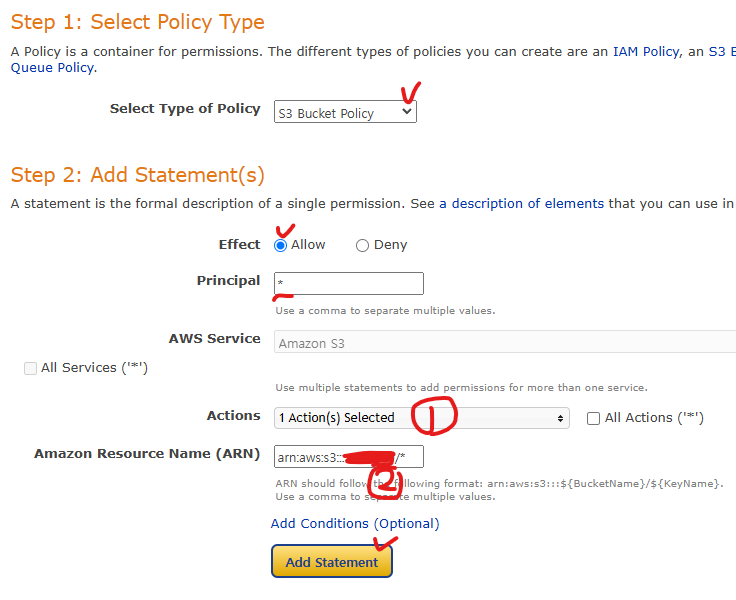Follow the IAM Policy link
This screenshot has width=736, height=600.
[x=646, y=51]
